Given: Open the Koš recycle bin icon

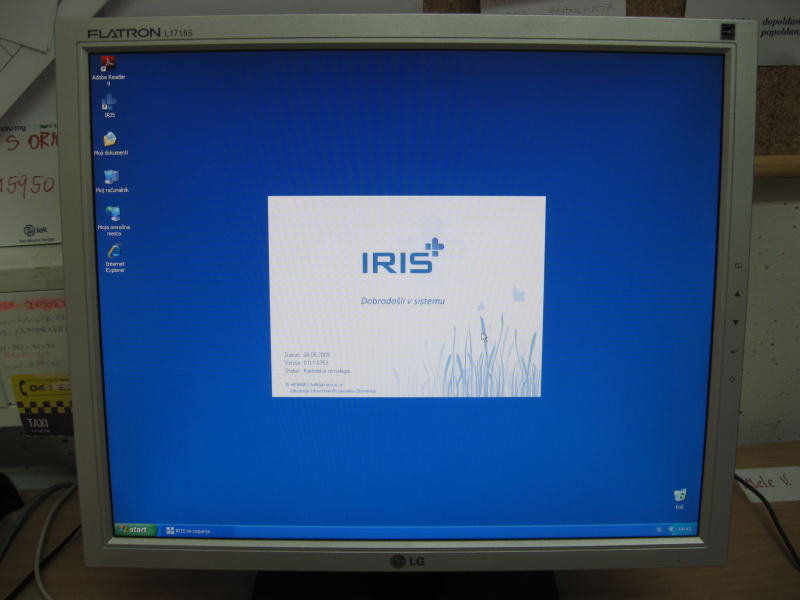Looking at the screenshot, I should [679, 499].
